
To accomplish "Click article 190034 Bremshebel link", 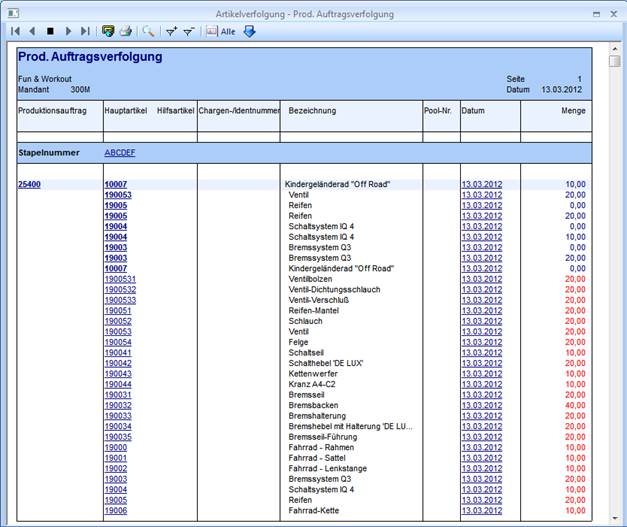I will point(118,426).
